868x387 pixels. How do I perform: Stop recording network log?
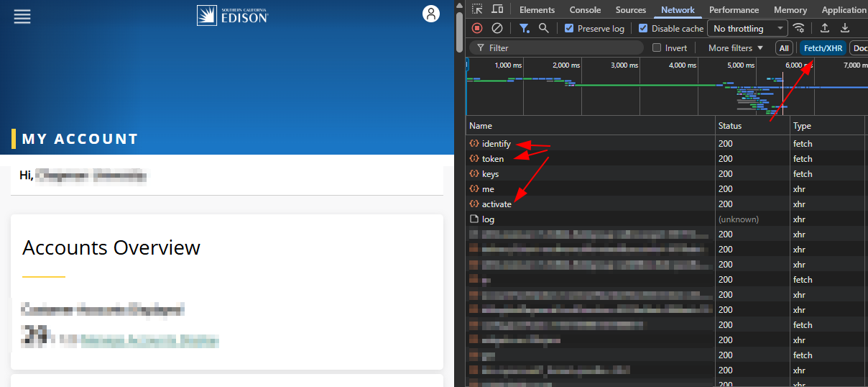click(477, 28)
